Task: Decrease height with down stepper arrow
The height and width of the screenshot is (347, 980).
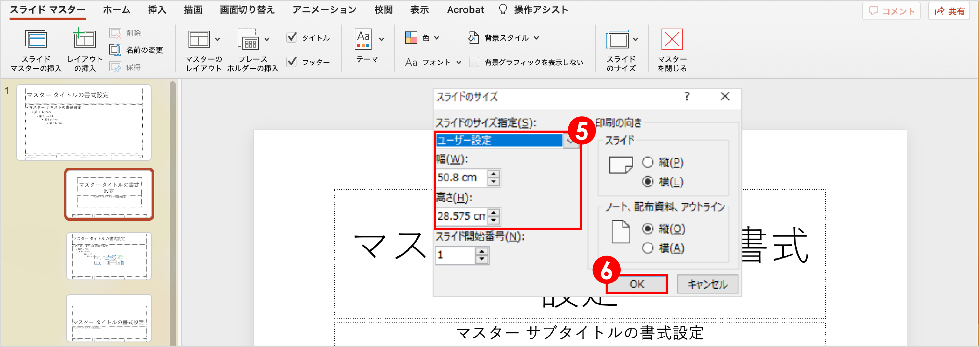Action: point(493,220)
